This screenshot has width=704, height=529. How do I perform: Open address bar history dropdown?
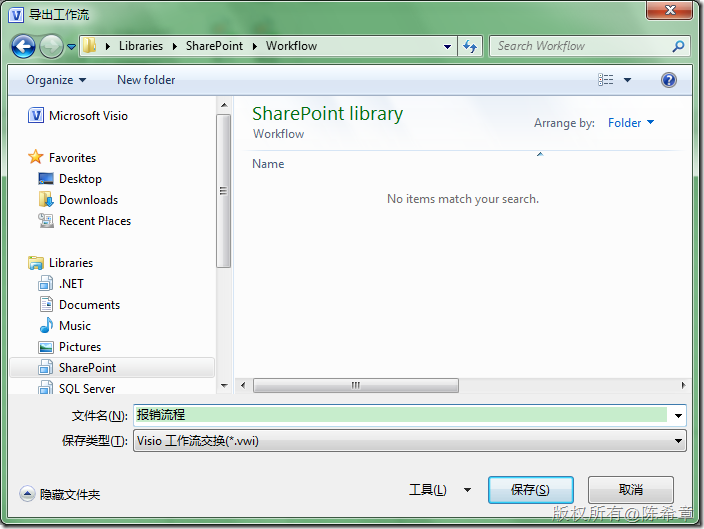[447, 46]
